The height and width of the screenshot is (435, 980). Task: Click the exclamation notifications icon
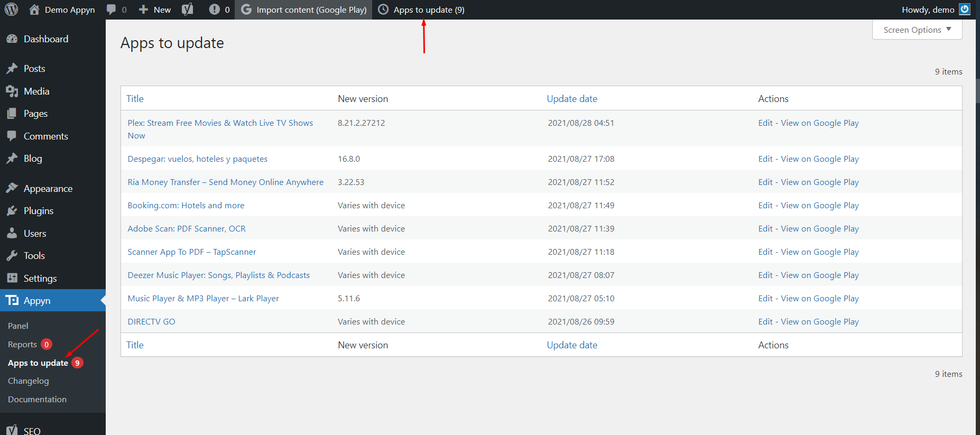point(214,10)
